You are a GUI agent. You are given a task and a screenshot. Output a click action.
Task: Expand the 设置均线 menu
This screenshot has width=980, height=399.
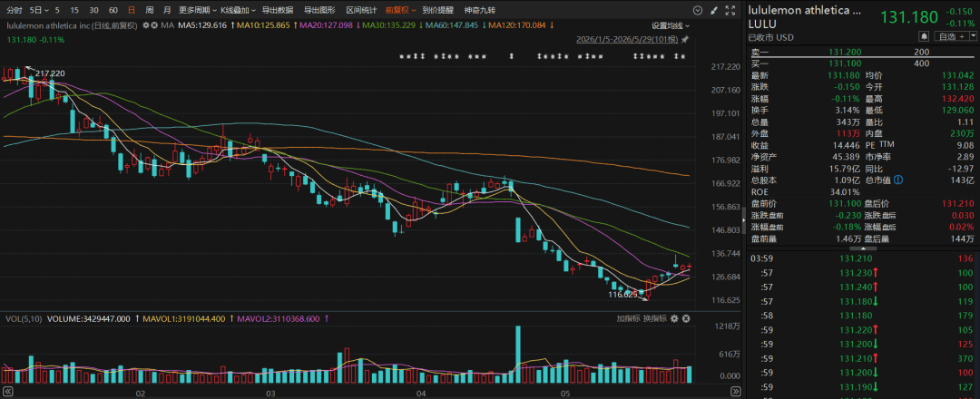point(671,25)
